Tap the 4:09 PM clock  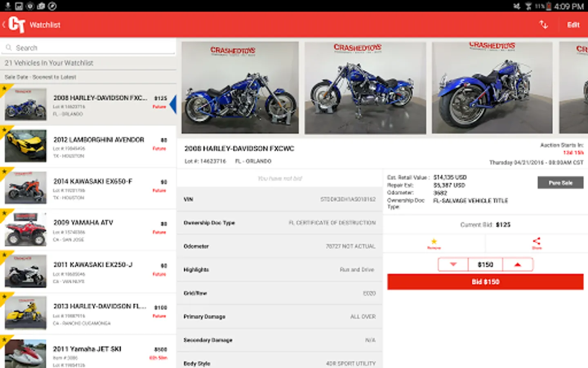(569, 7)
